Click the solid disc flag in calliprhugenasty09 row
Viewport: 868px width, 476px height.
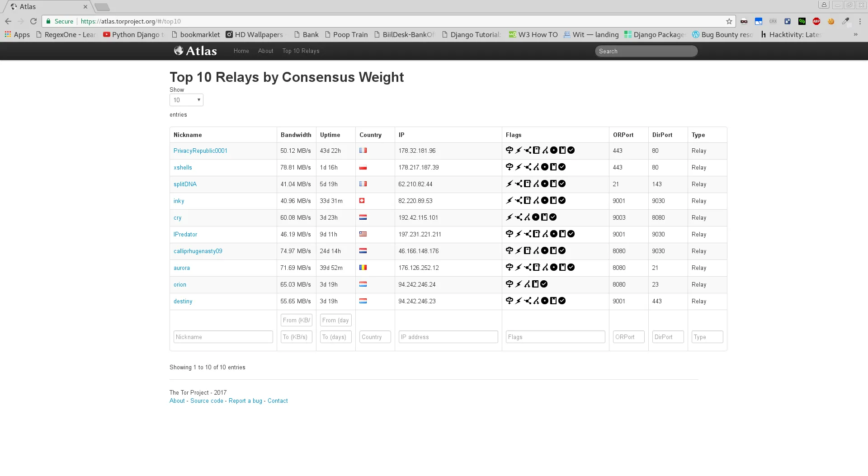pyautogui.click(x=545, y=250)
